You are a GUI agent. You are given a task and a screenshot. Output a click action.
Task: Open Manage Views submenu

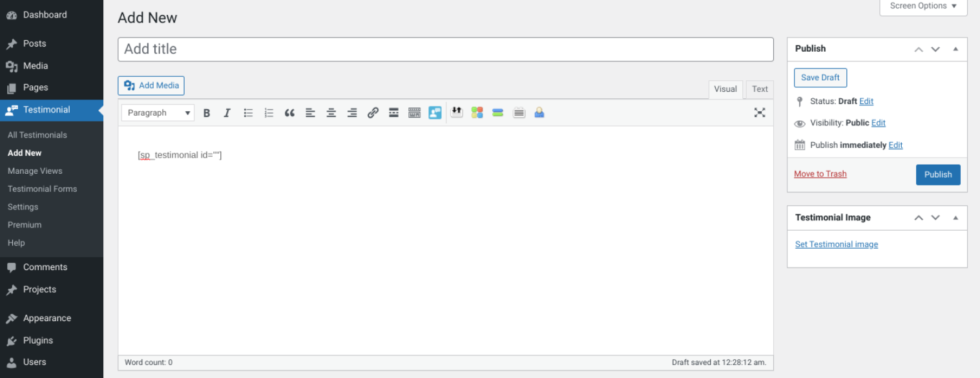35,171
